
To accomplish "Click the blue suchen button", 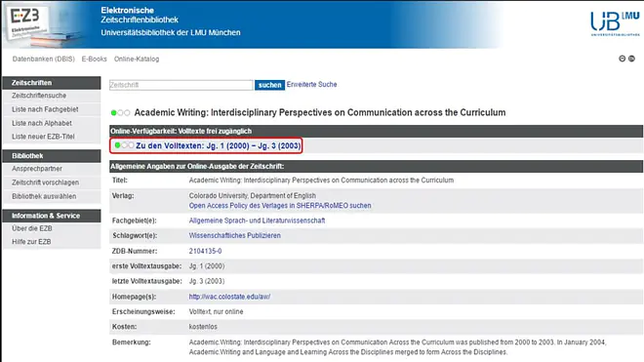I will [270, 85].
